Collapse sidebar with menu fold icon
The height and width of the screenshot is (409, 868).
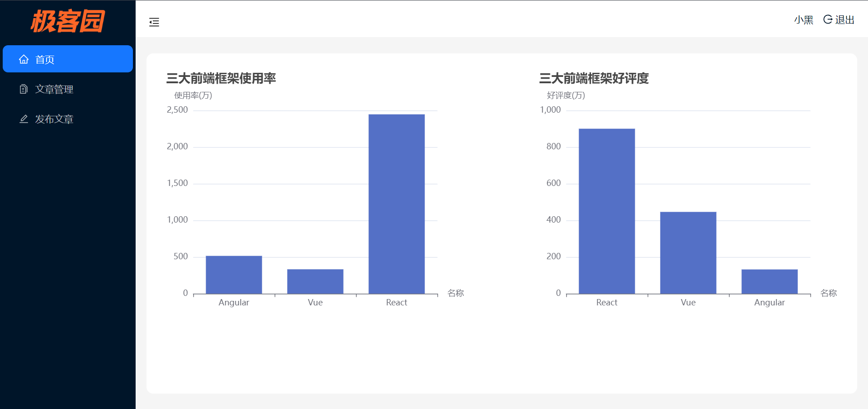[x=154, y=22]
